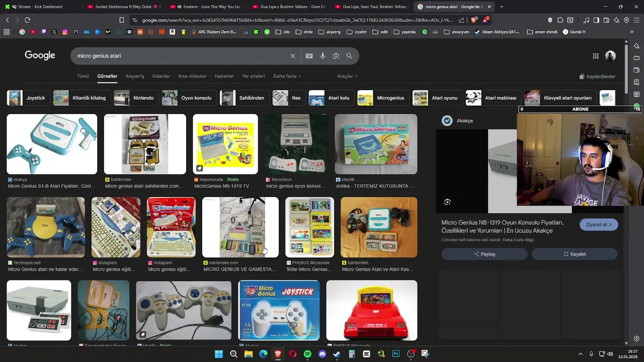644x362 pixels.
Task: Open the yayında bookmarks folder
Action: pos(405,32)
